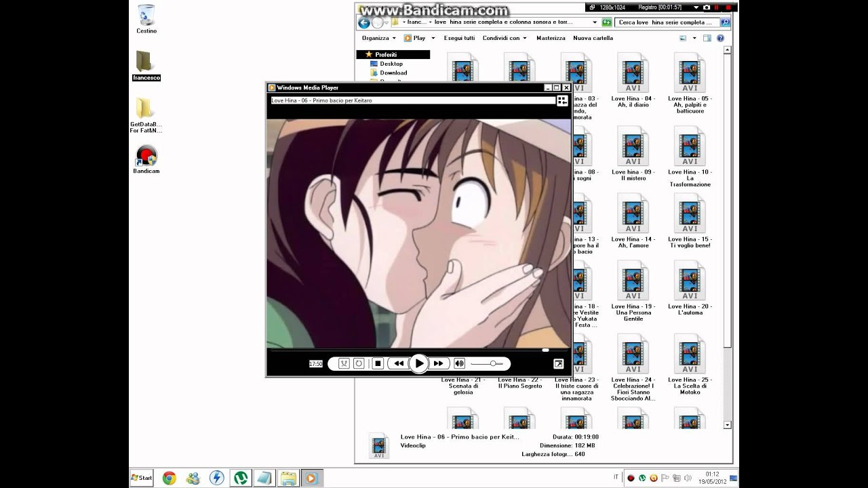The width and height of the screenshot is (868, 488).
Task: Open Condividi con dropdown
Action: (505, 38)
